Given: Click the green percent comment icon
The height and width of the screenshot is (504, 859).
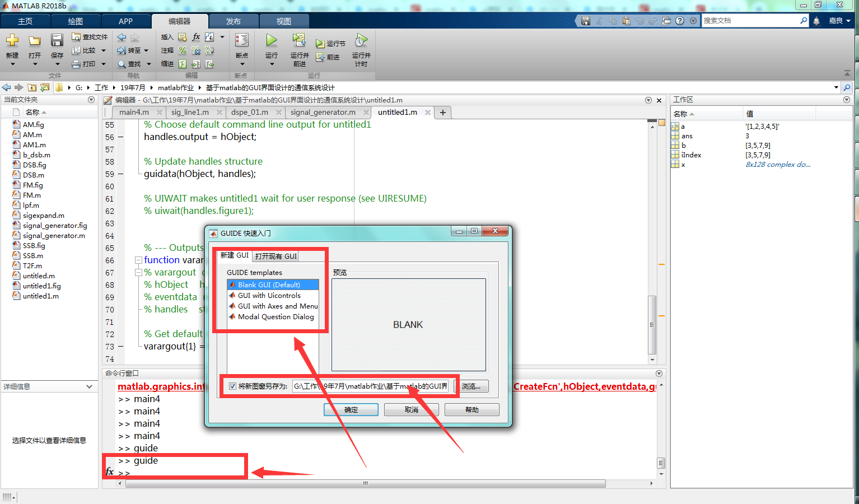Looking at the screenshot, I should coord(183,50).
